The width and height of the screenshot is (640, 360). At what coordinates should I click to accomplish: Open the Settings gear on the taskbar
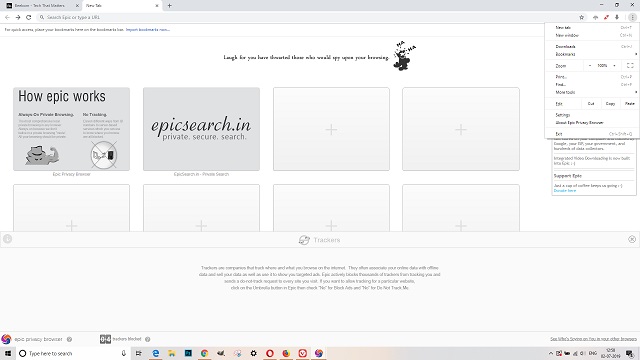[x=253, y=353]
